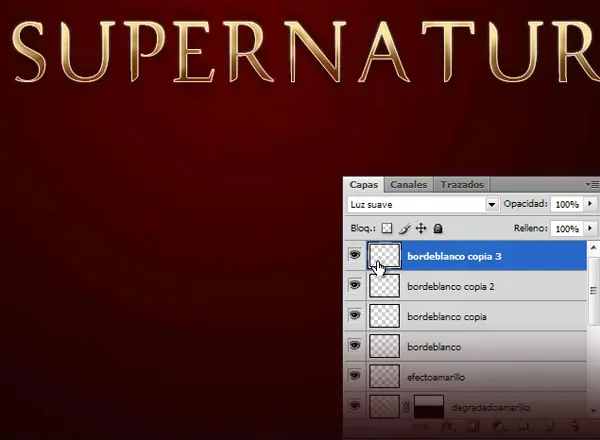This screenshot has width=600, height=440.
Task: Toggle visibility of the bordeblanco layer
Action: [x=355, y=345]
